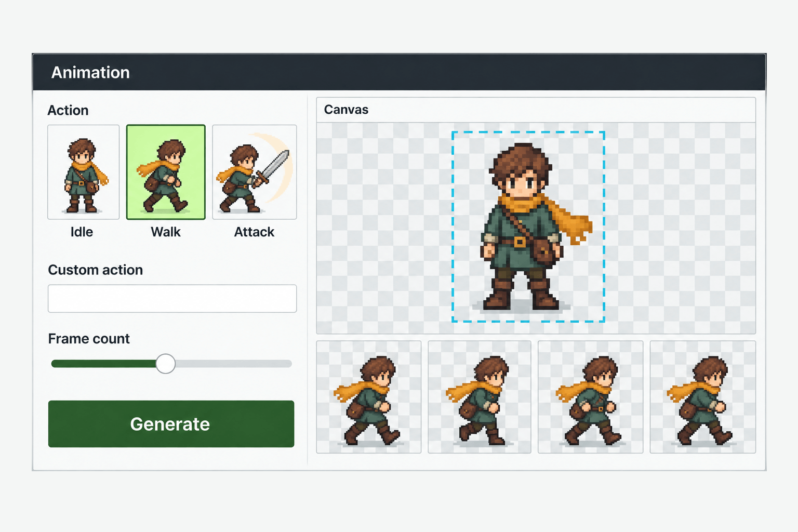Click the Attack label text
The image size is (798, 532).
point(254,232)
